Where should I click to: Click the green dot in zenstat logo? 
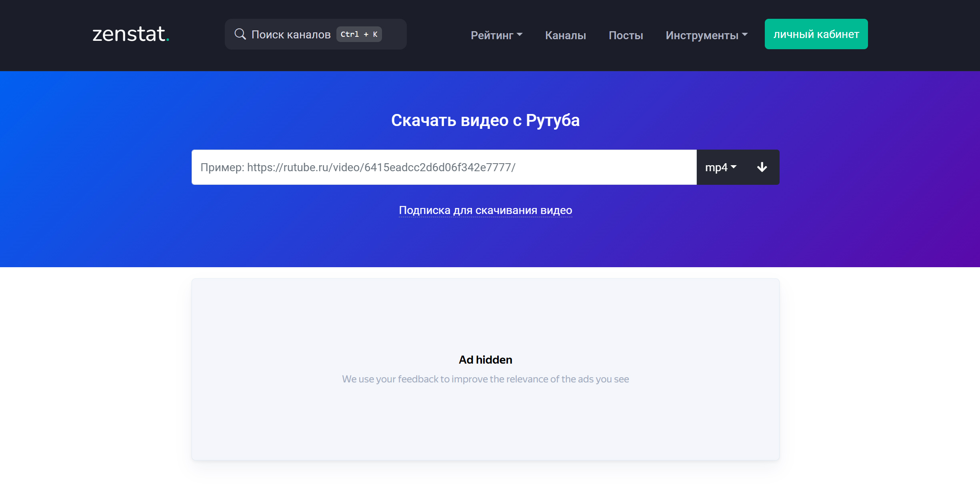tap(168, 40)
